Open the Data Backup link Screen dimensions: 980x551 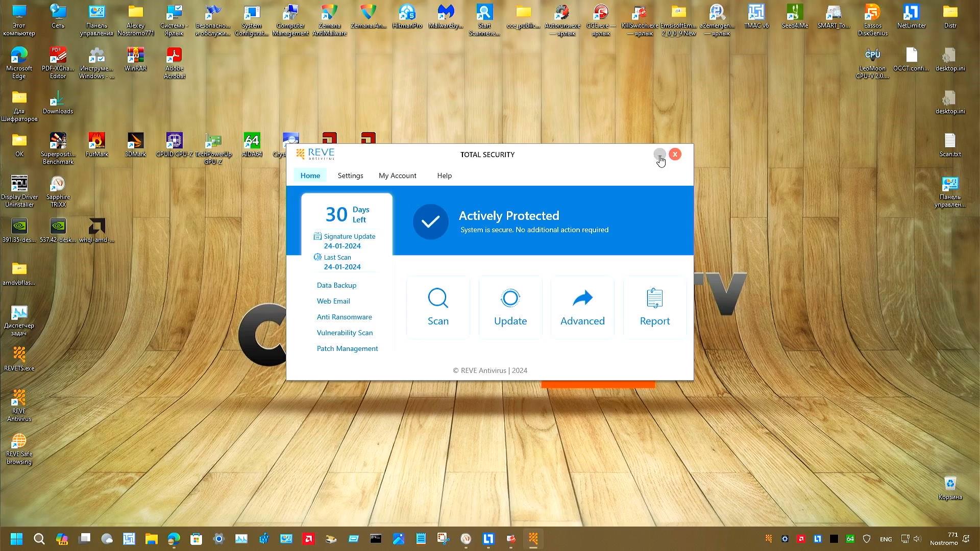pyautogui.click(x=336, y=285)
